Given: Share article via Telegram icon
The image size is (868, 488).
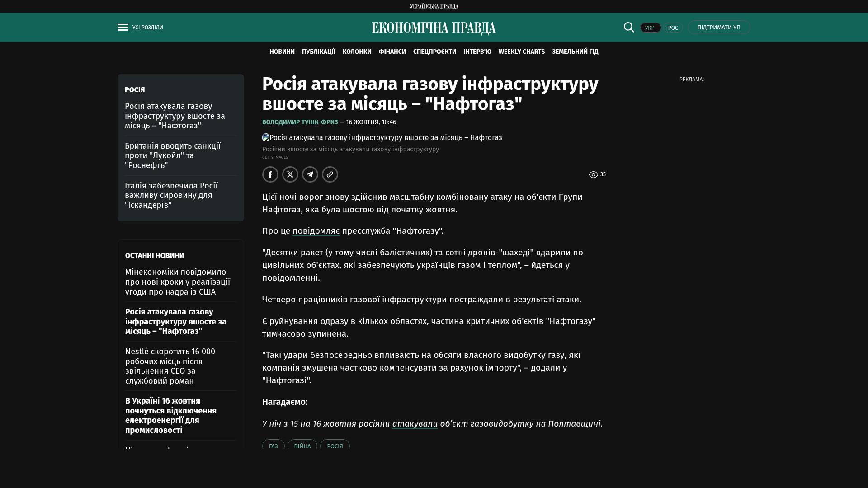Looking at the screenshot, I should coord(310,174).
